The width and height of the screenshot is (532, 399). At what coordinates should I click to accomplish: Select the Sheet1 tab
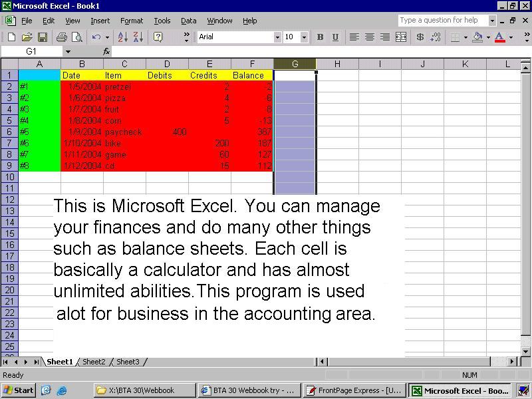click(x=60, y=362)
